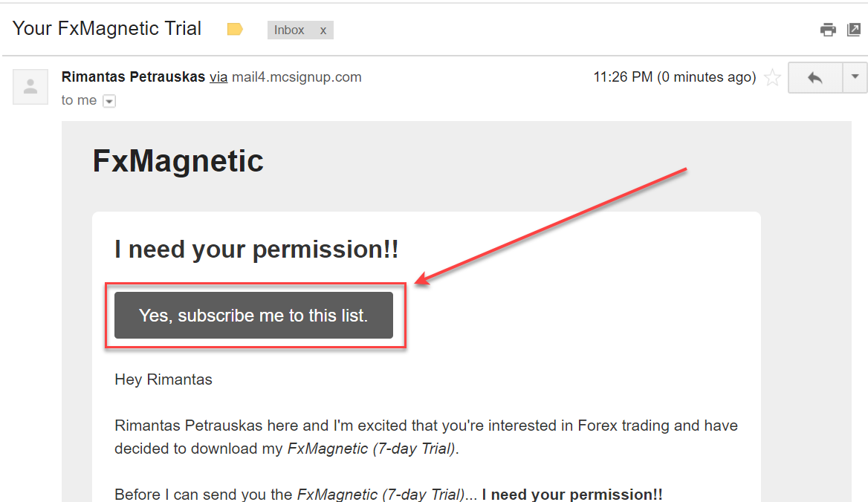Remove the Inbox label with x
Viewport: 868px width, 502px height.
click(x=323, y=30)
